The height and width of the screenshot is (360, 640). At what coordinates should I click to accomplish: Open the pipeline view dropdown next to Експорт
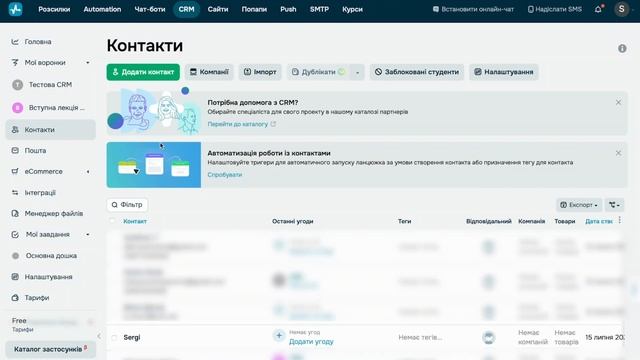pyautogui.click(x=614, y=205)
